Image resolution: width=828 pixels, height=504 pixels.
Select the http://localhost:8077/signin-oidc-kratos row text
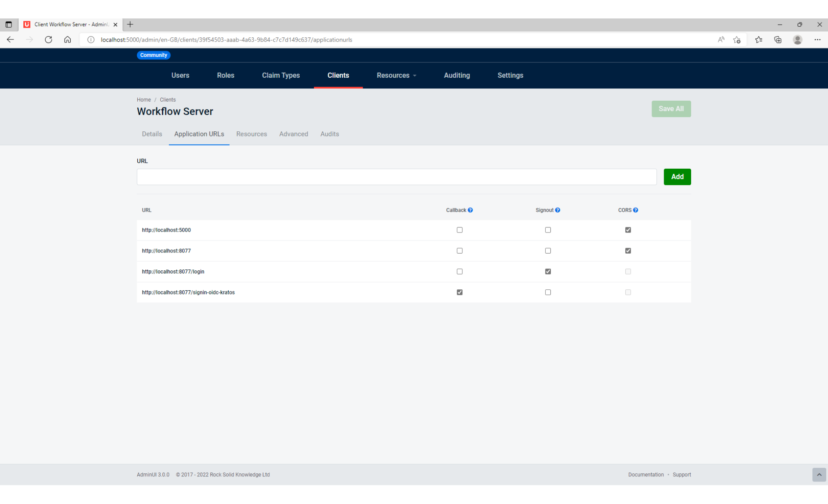188,292
